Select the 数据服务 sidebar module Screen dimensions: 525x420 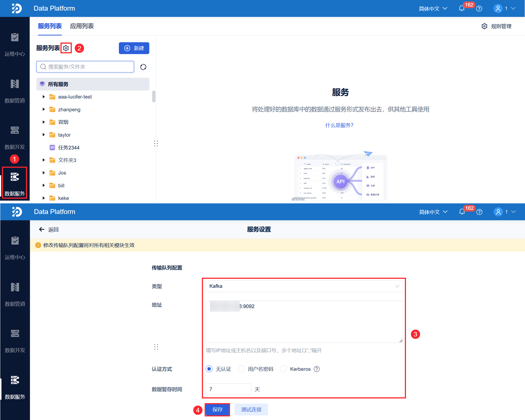(15, 182)
